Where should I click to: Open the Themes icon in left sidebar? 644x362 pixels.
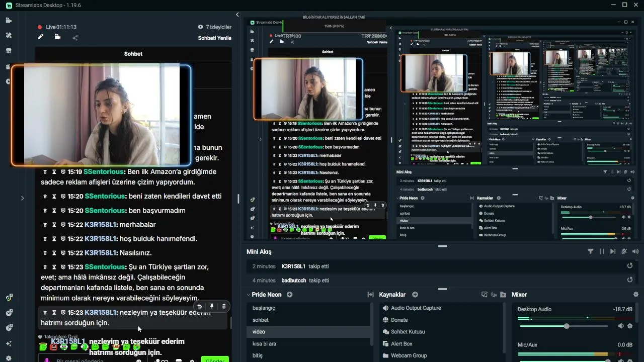(9, 35)
